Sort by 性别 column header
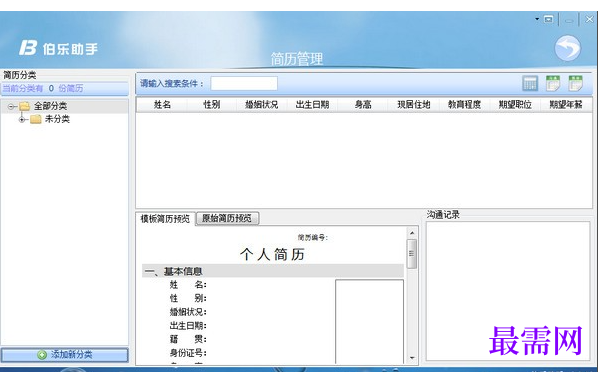 [x=212, y=105]
